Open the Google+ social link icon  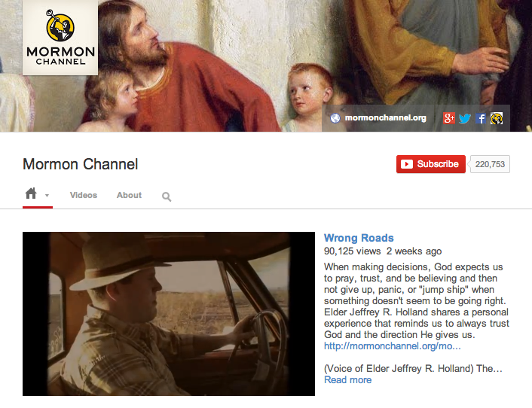tap(449, 118)
